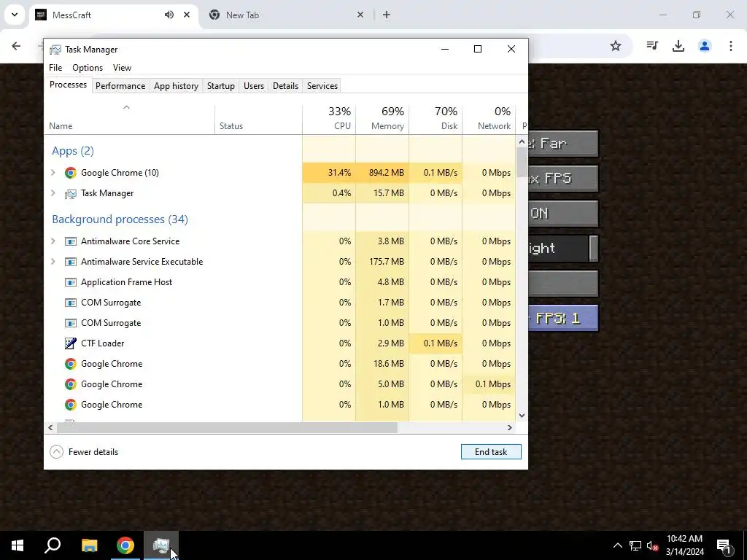
Task: Switch to Services tab
Action: pos(322,86)
